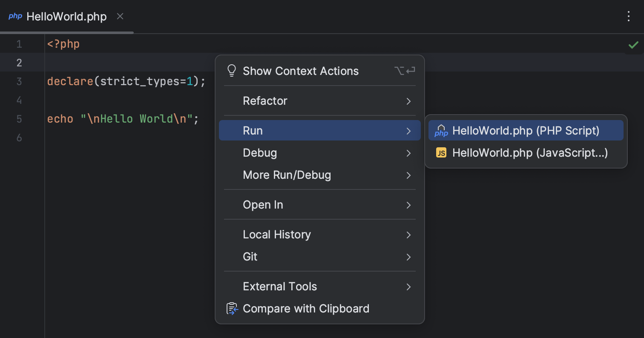Click the lightbulb icon beside Show Context Actions
The image size is (644, 338).
coord(231,71)
